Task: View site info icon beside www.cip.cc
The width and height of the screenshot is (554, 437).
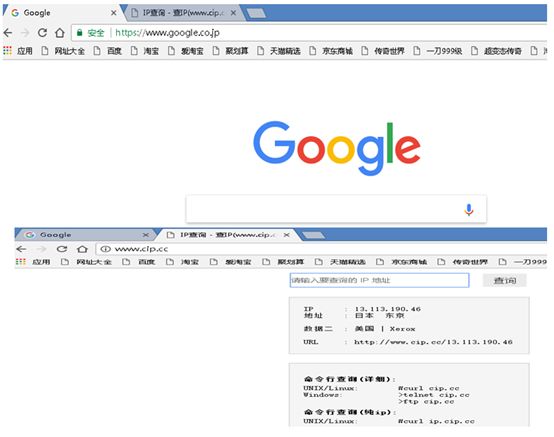Action: click(105, 249)
